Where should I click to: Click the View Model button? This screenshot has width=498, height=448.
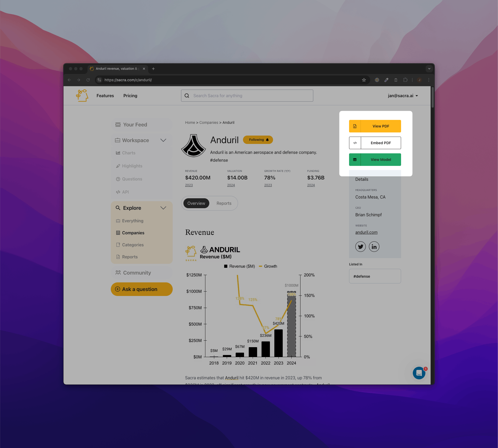click(375, 160)
